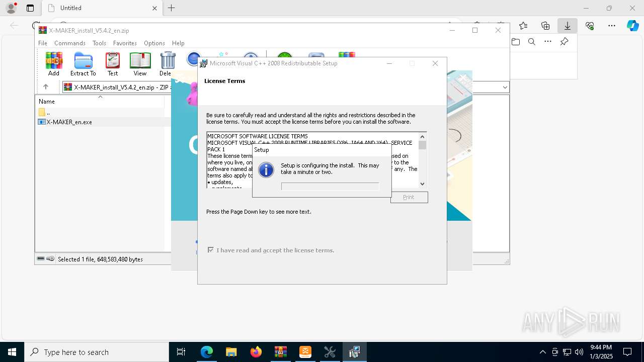Screen dimensions: 644x362
Task: Open Edge Settings and more ellipsis
Action: pyautogui.click(x=612, y=25)
